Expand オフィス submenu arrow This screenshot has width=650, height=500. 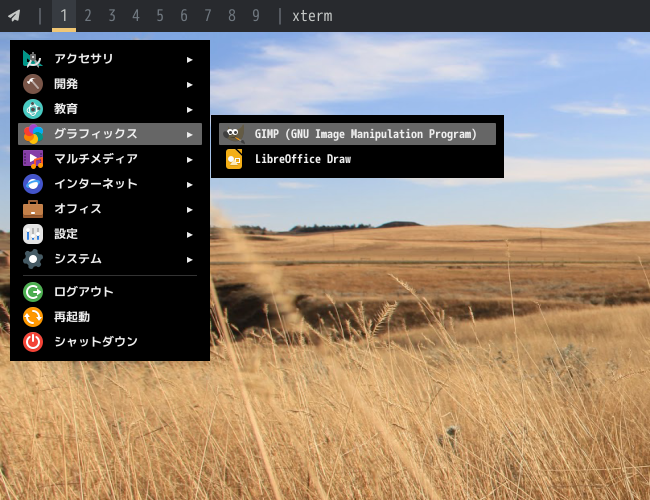coord(189,210)
